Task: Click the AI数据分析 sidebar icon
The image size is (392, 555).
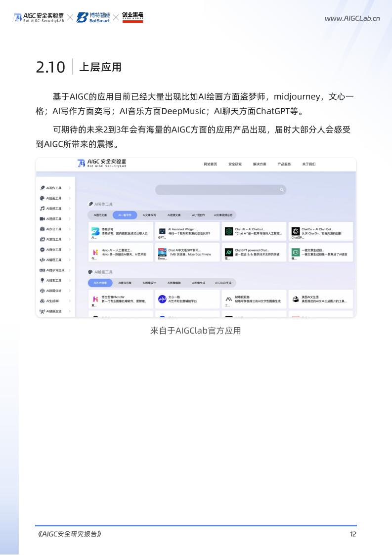Action: click(x=43, y=291)
